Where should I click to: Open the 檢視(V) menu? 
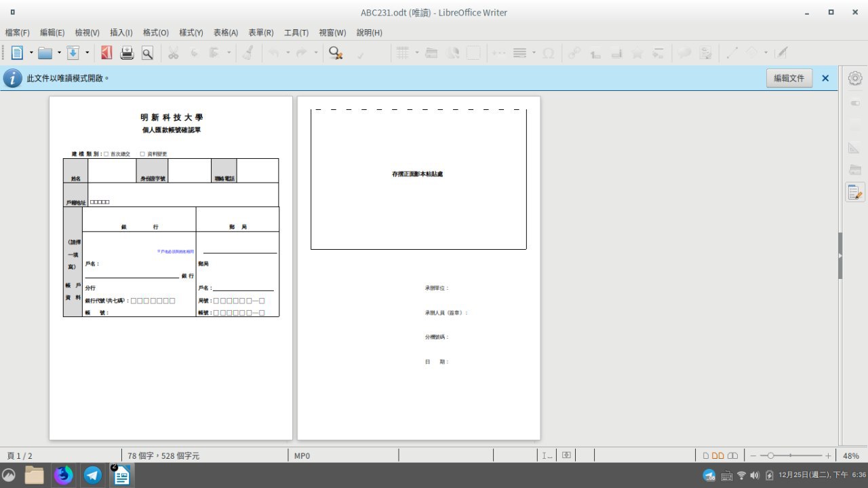tap(87, 33)
